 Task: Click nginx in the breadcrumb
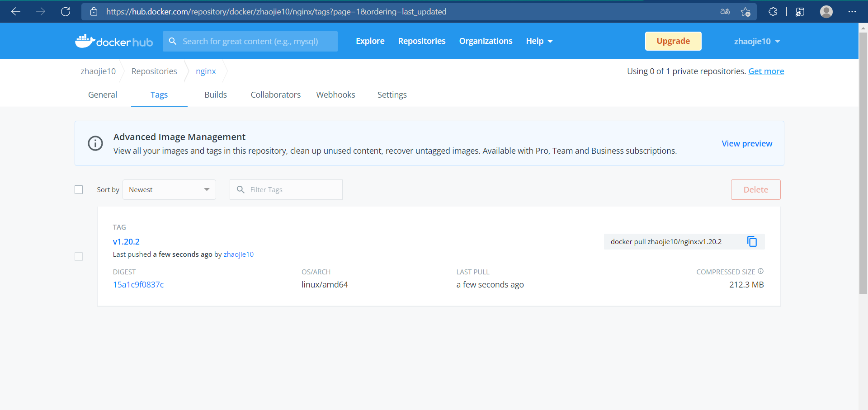point(206,71)
